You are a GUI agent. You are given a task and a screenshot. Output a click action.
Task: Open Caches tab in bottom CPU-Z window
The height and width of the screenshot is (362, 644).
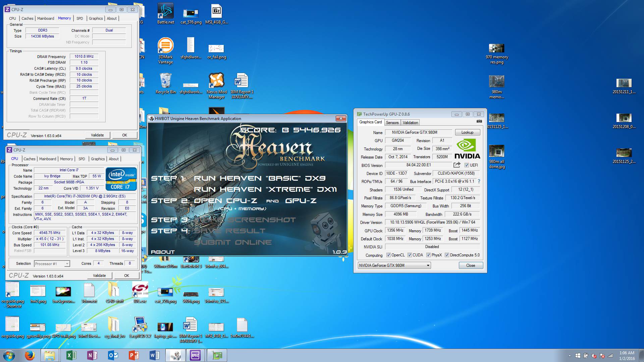(30, 159)
